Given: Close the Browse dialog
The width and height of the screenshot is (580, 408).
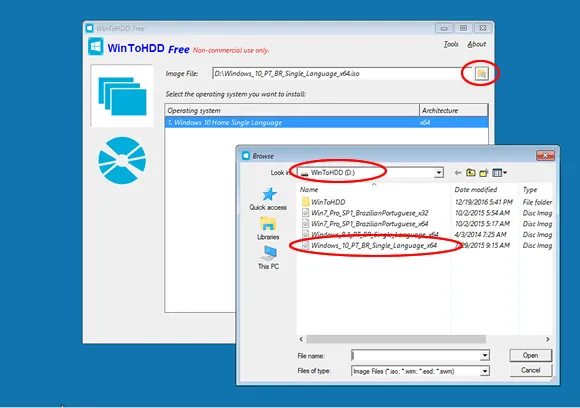Looking at the screenshot, I should pos(545,155).
